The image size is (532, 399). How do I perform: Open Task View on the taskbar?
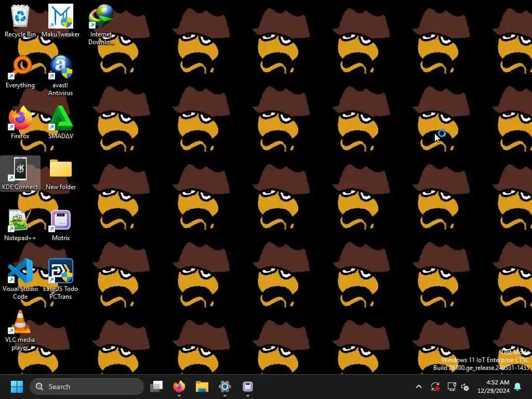[156, 387]
